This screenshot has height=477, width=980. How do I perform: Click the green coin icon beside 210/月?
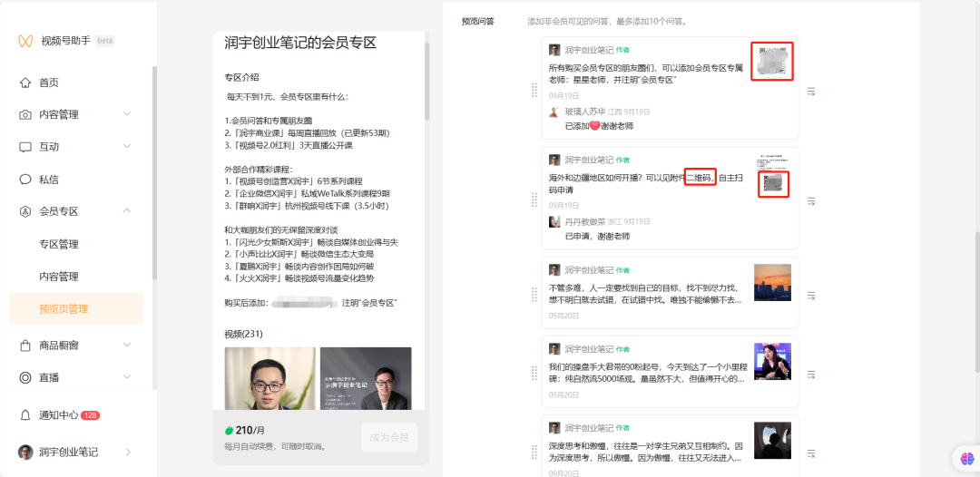click(229, 431)
